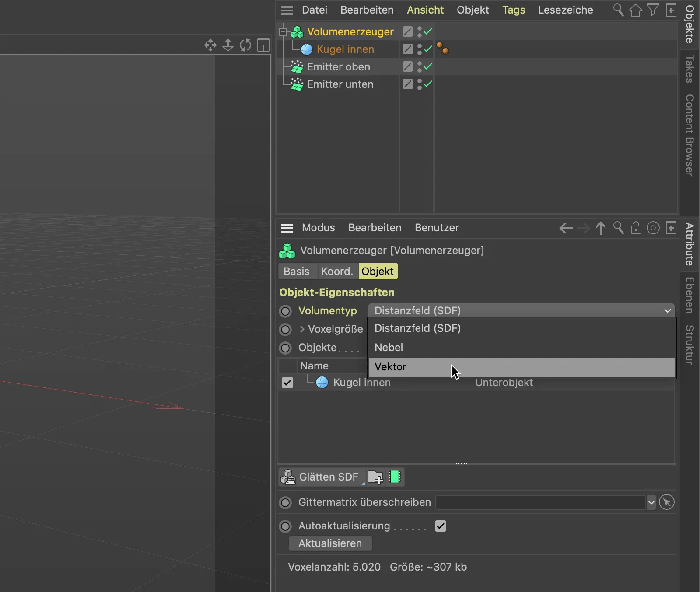This screenshot has width=700, height=592.
Task: Choose Distanzfeld (SDF) from the list
Action: pos(522,328)
